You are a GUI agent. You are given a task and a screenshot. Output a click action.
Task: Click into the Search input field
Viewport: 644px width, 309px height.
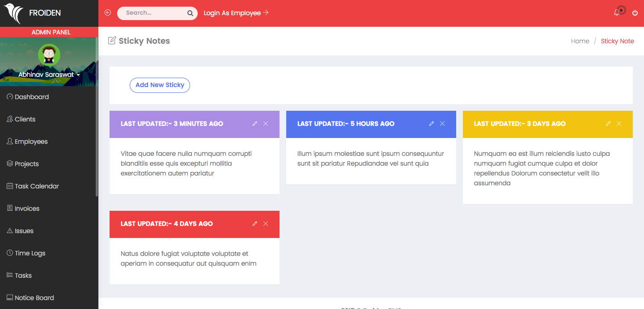click(152, 13)
